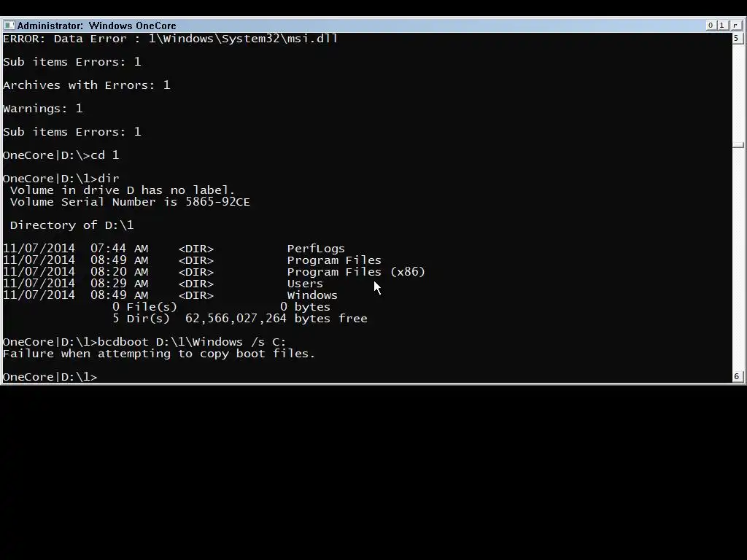Click the 'OneCore|D:\1>dir' command line
The width and height of the screenshot is (747, 560).
pyautogui.click(x=61, y=179)
